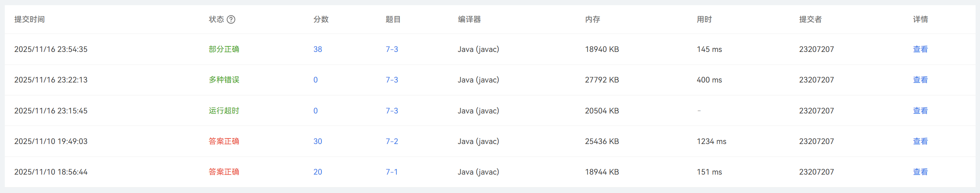
Task: Click the 多种错误 status text
Action: [224, 80]
